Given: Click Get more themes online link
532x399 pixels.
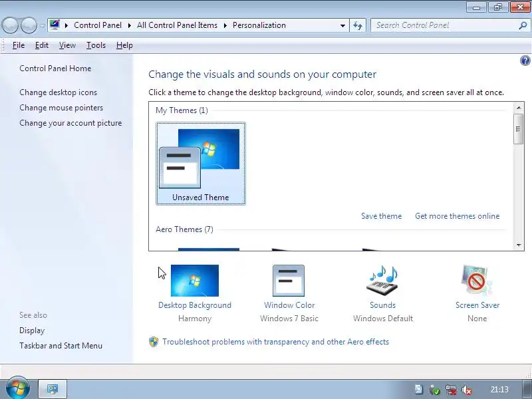Looking at the screenshot, I should tap(457, 216).
